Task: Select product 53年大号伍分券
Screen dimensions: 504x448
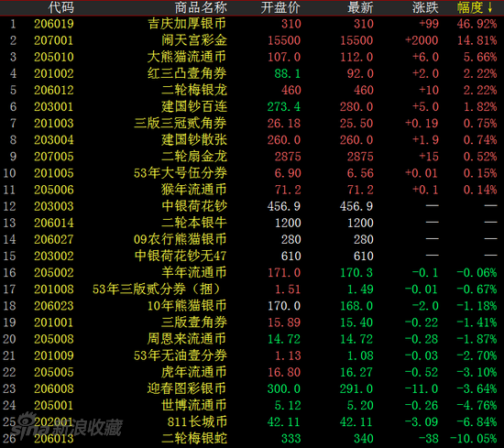Action: 181,173
